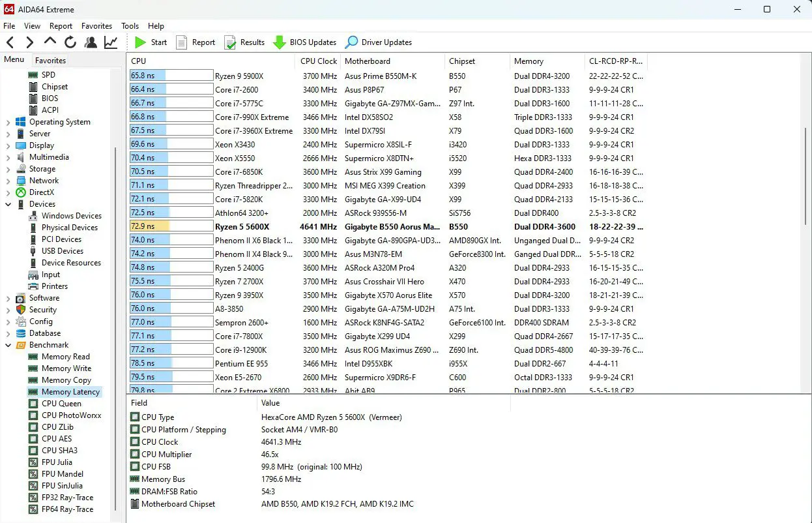
Task: Click the Report document icon in the toolbar
Action: pos(181,42)
